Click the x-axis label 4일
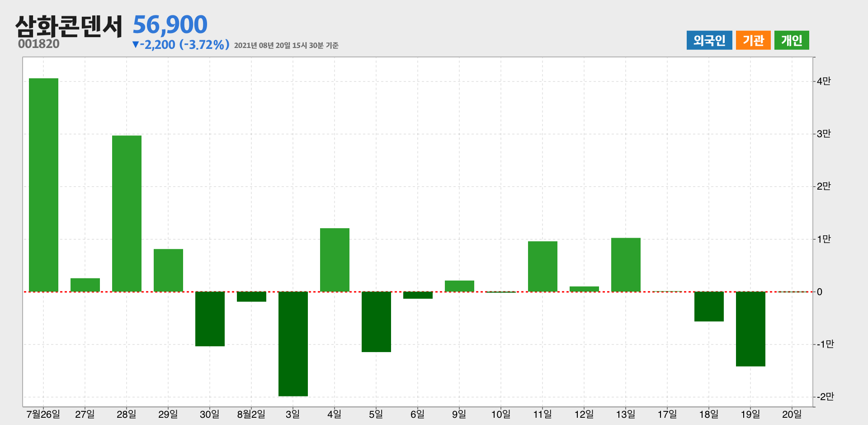Viewport: 868px width, 425px height. (x=335, y=414)
